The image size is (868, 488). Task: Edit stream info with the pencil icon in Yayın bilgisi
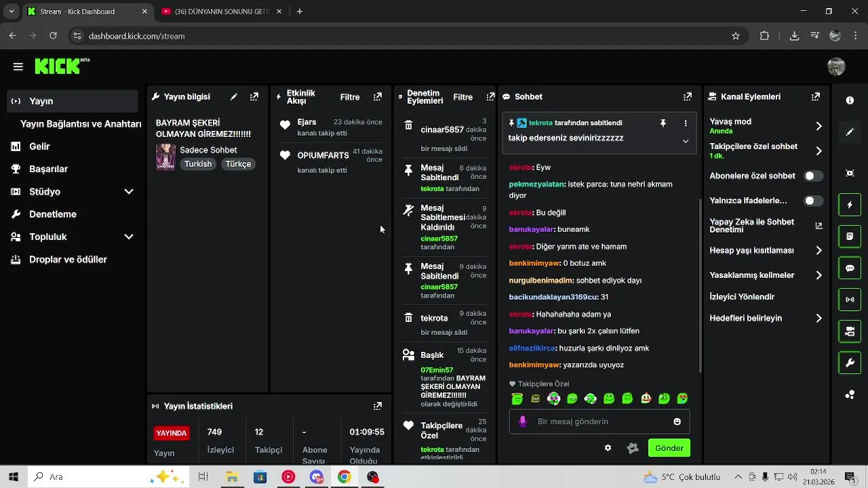234,97
